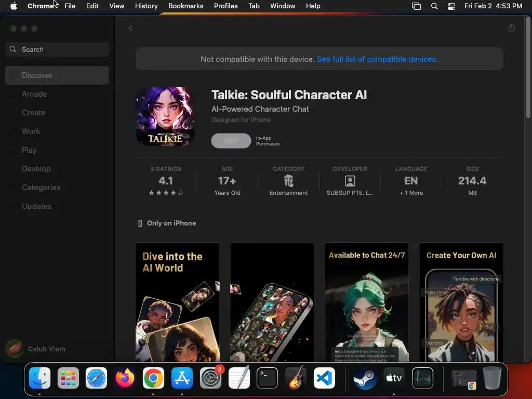Click the date and time in menu bar
The image size is (532, 399).
point(493,6)
